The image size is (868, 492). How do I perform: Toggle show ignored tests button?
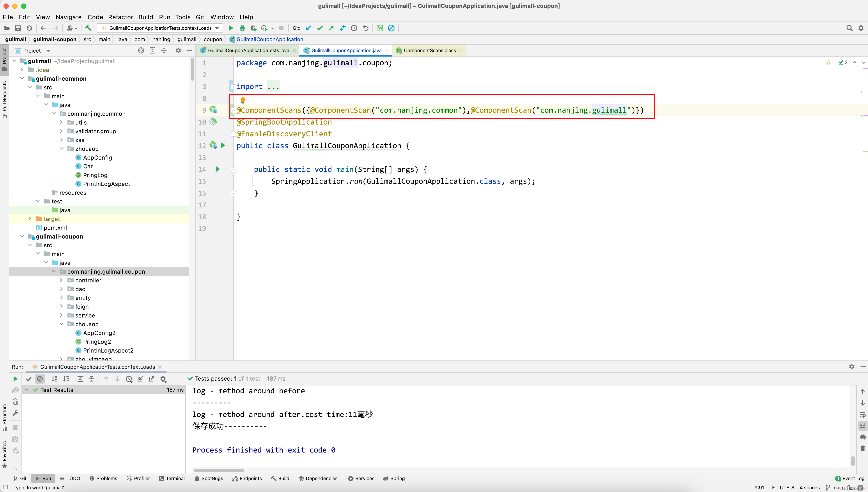coord(40,379)
